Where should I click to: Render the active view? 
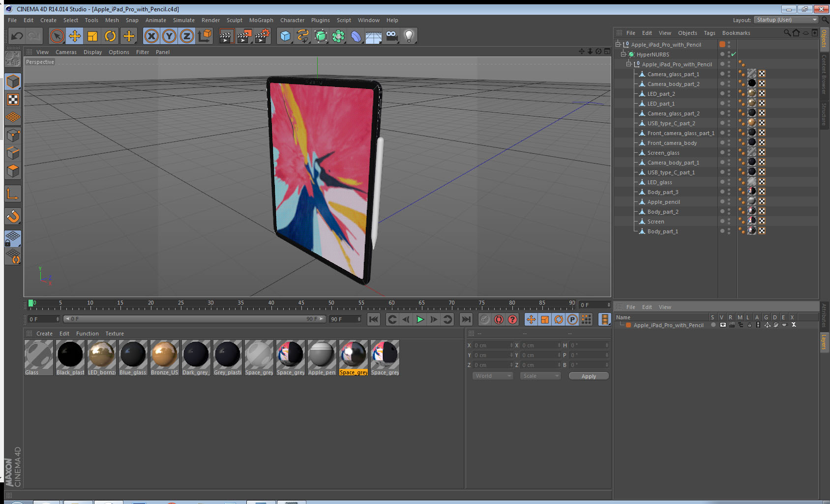pyautogui.click(x=226, y=36)
